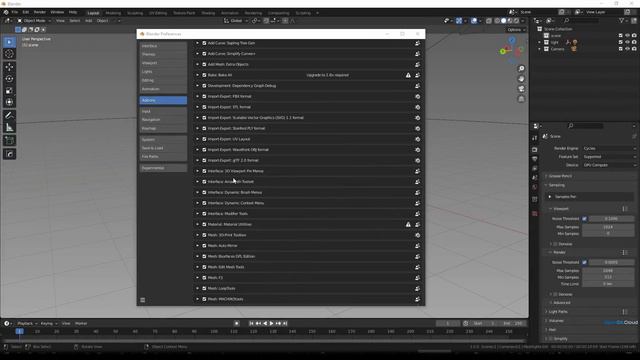
Task: Click community icon on Mesh: F2 row
Action: [x=418, y=278]
